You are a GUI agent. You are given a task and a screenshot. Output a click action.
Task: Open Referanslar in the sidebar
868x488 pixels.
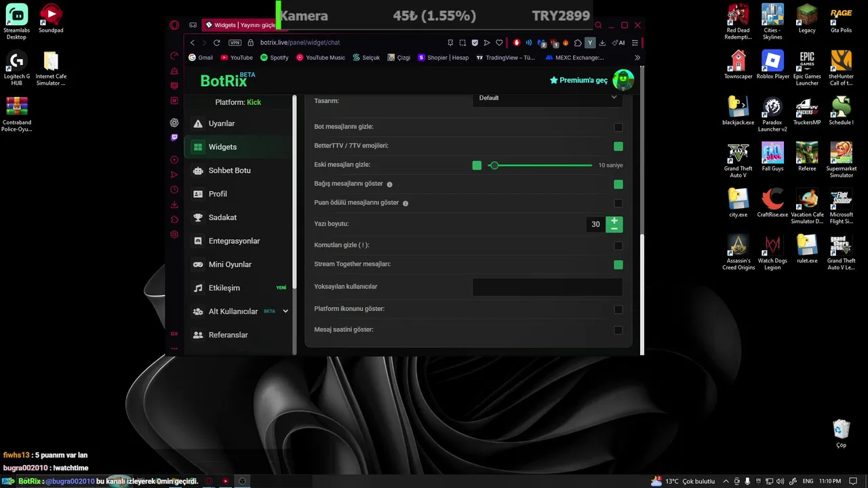238,335
